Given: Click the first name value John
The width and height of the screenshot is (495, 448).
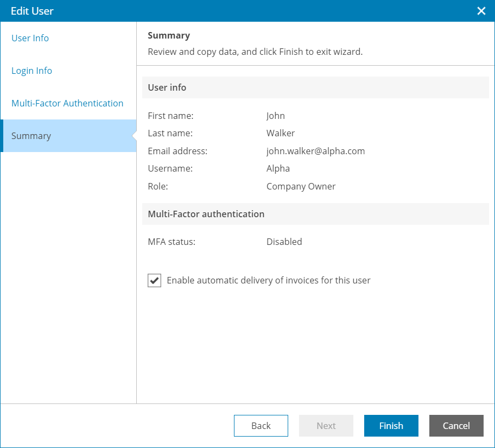Looking at the screenshot, I should point(276,116).
